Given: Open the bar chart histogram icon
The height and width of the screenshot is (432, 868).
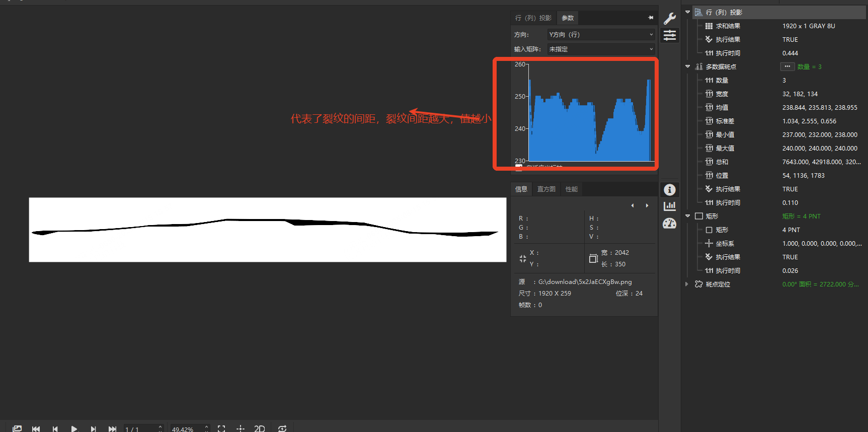Looking at the screenshot, I should (x=670, y=206).
